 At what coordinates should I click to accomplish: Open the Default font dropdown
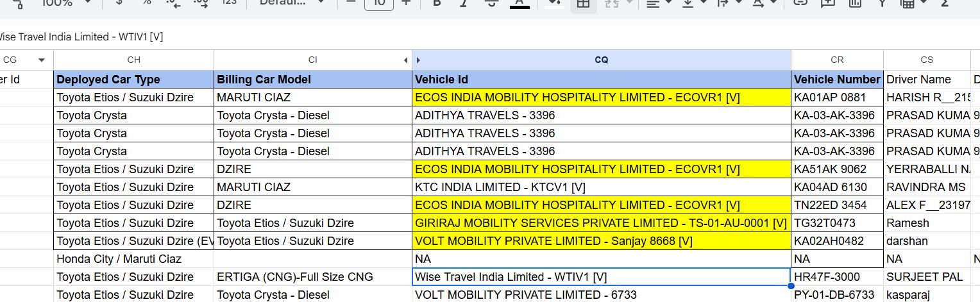[x=292, y=3]
